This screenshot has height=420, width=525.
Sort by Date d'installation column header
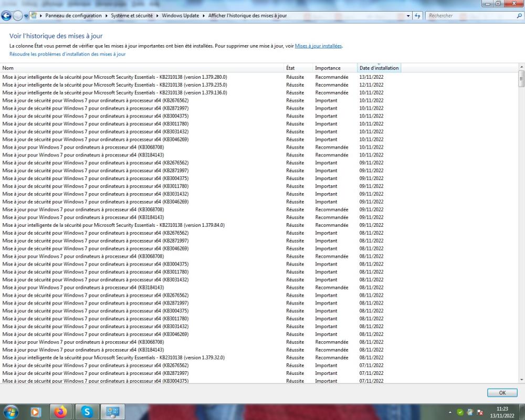point(379,68)
